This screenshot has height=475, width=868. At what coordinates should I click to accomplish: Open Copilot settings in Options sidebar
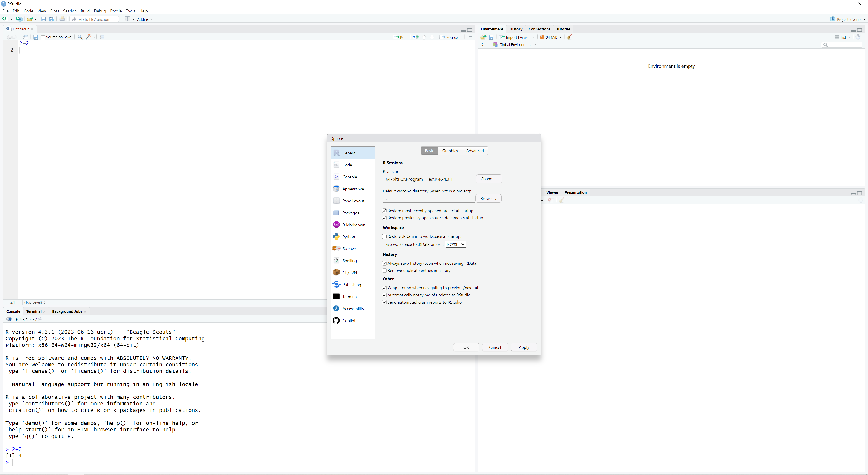(x=348, y=320)
